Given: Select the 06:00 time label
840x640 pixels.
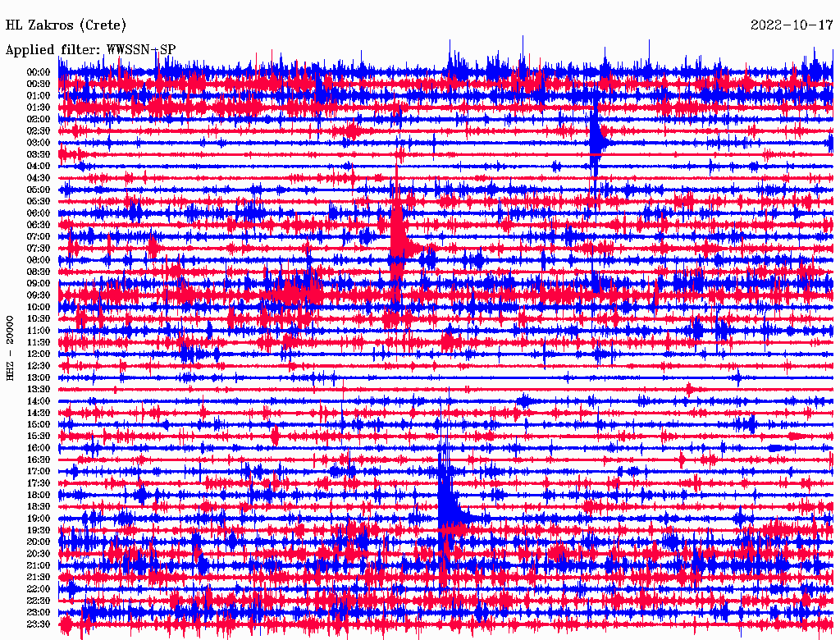Looking at the screenshot, I should [39, 213].
